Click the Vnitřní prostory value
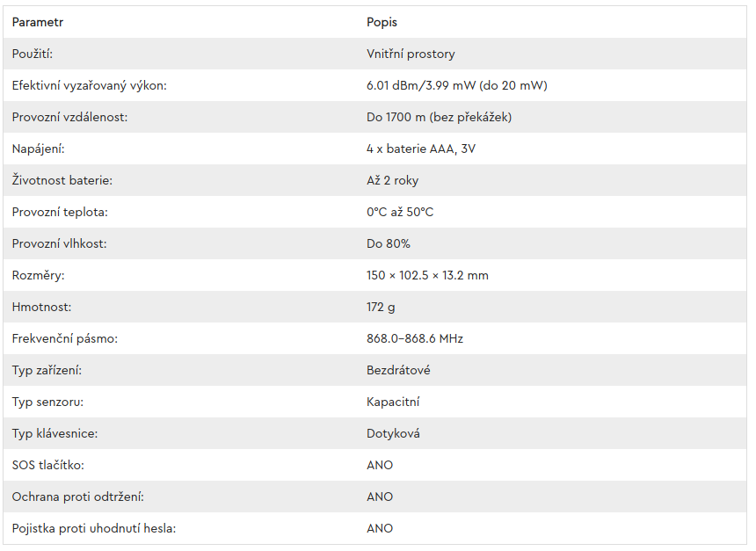Image resolution: width=756 pixels, height=551 pixels. pos(411,54)
